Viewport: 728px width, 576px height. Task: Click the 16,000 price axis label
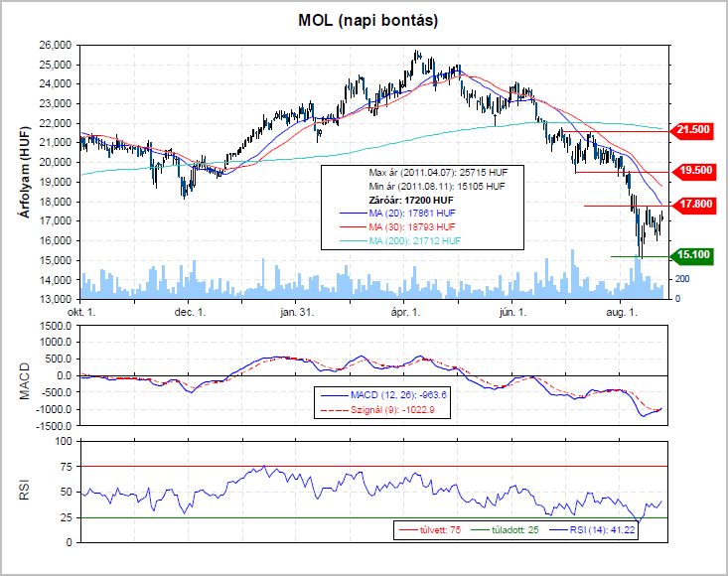coord(56,241)
